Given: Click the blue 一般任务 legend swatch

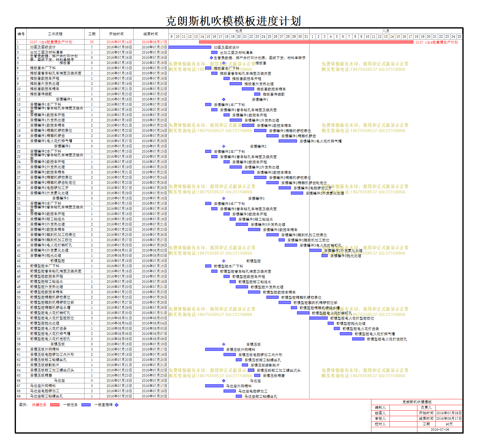Looking at the screenshot, I should (86, 405).
